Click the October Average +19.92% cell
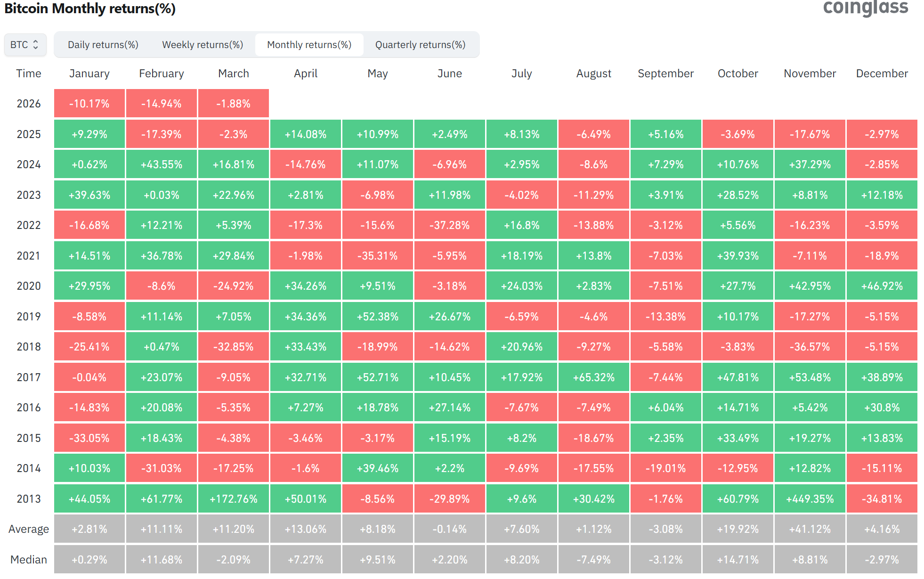Viewport: 924px width, 579px height. tap(738, 529)
